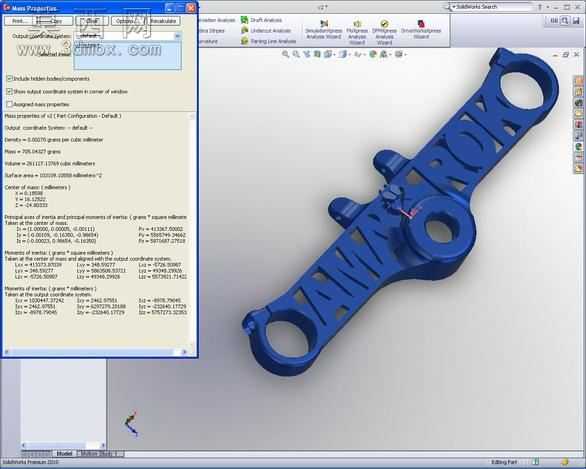Click Editing Part status bar text
This screenshot has height=469, width=586.
(x=504, y=462)
